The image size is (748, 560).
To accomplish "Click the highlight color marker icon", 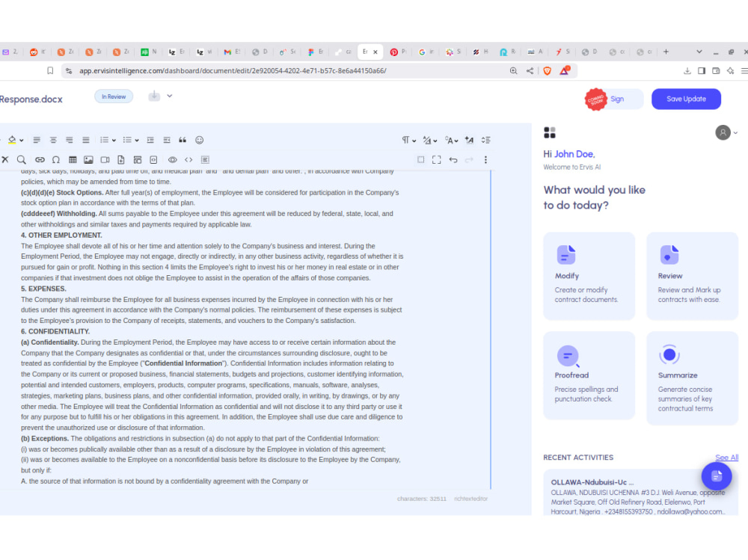I will coord(12,140).
